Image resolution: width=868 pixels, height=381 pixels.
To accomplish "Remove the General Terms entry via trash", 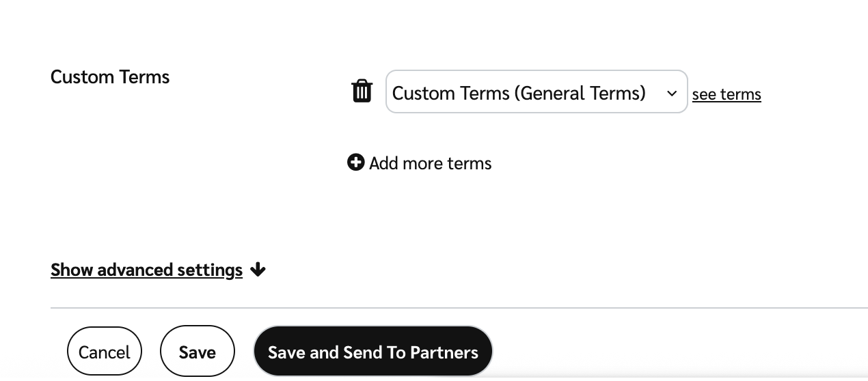I will coord(362,91).
